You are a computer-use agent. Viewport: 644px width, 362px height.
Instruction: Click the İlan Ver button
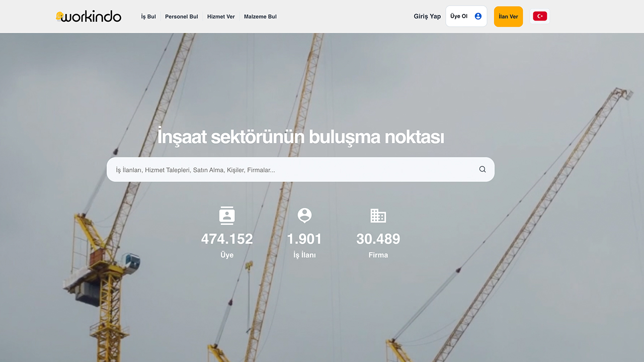[x=508, y=17]
